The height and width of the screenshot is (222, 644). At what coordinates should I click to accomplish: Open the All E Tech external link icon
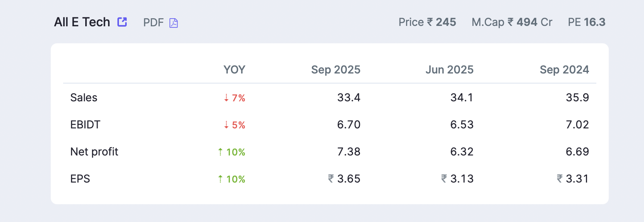coord(122,22)
